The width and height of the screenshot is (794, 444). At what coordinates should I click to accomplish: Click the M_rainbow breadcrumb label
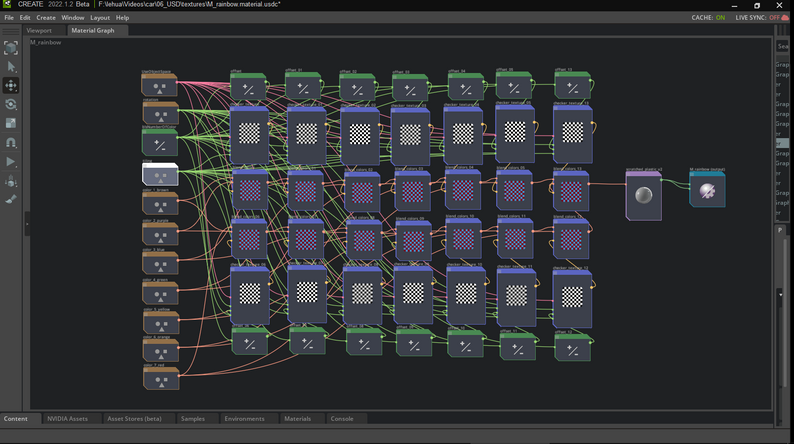[x=46, y=42]
